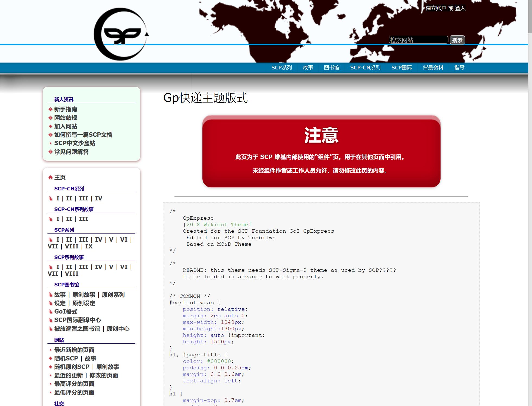The image size is (532, 406).
Task: Open the 故事 navigation menu
Action: pos(308,68)
